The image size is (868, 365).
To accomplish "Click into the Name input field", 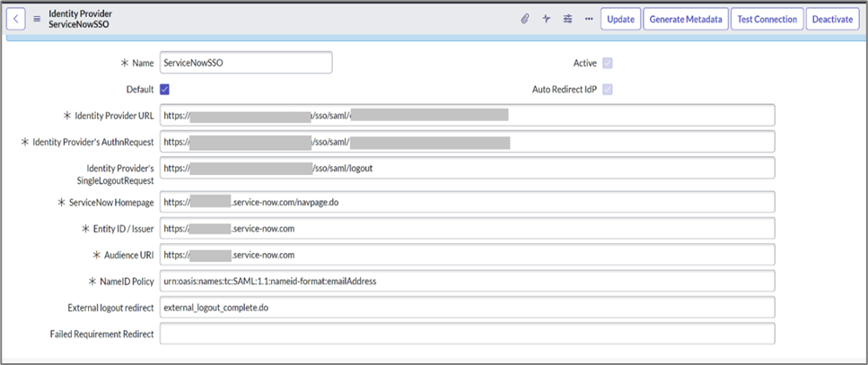I will [x=245, y=63].
